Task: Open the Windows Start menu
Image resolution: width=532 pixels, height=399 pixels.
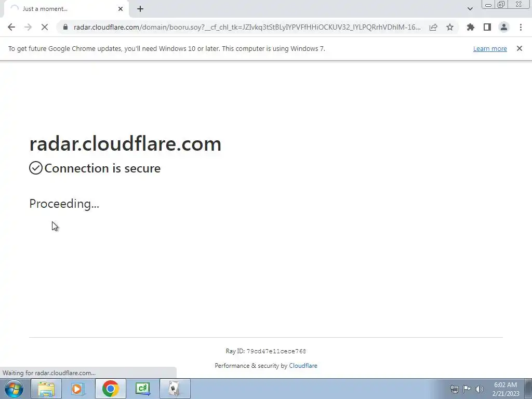Action: 14,389
